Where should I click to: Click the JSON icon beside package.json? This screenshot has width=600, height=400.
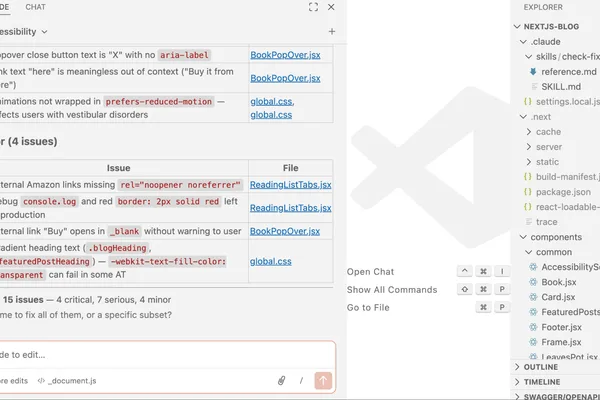point(528,191)
